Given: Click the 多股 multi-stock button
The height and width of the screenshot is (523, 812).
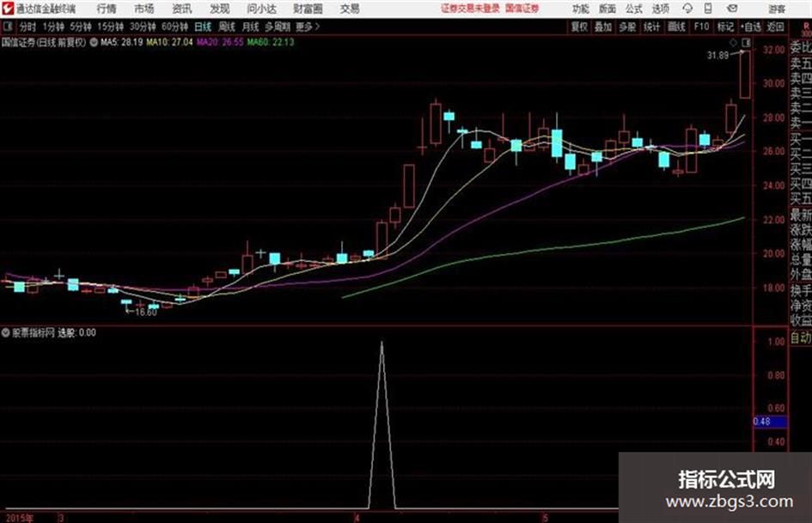Looking at the screenshot, I should pyautogui.click(x=627, y=27).
